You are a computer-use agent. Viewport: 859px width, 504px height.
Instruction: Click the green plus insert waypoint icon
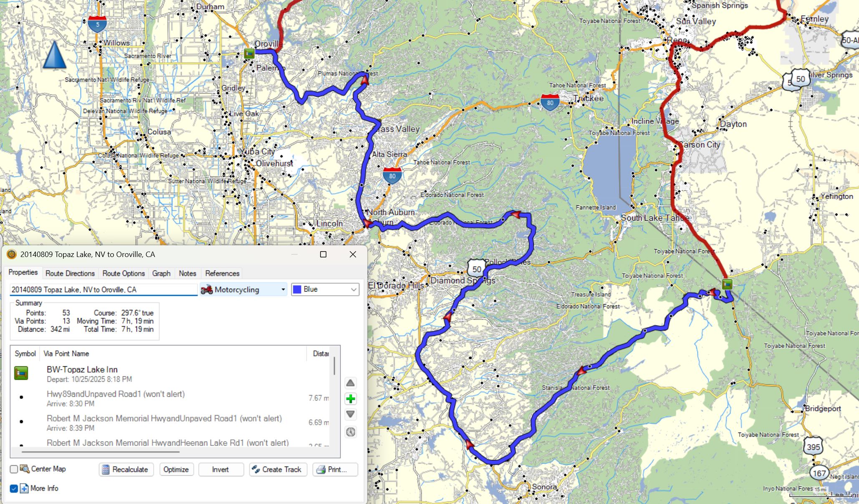(351, 399)
